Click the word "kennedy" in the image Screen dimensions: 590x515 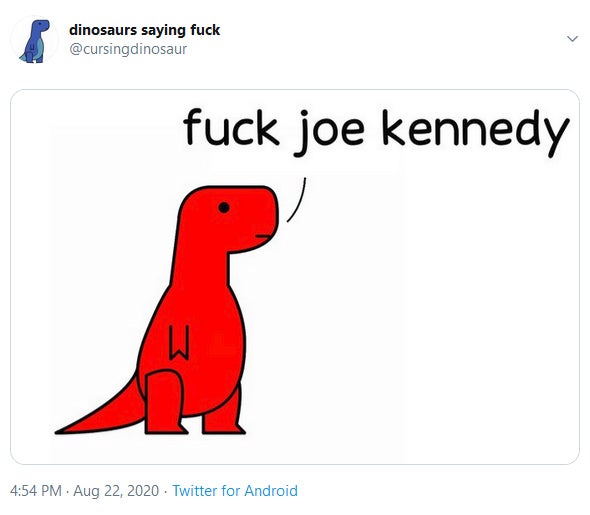[475, 133]
